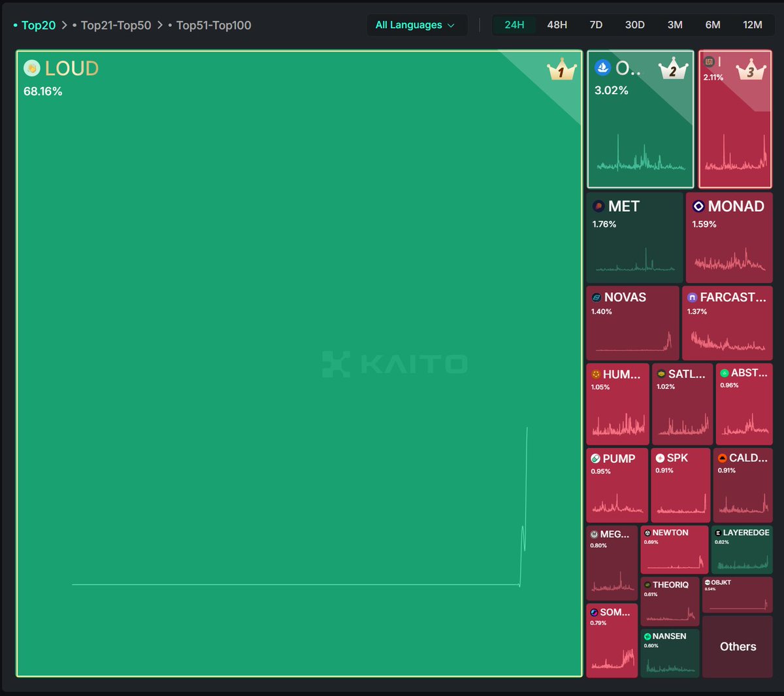Select the 30D time range tab
Viewport: 784px width, 696px height.
(635, 25)
